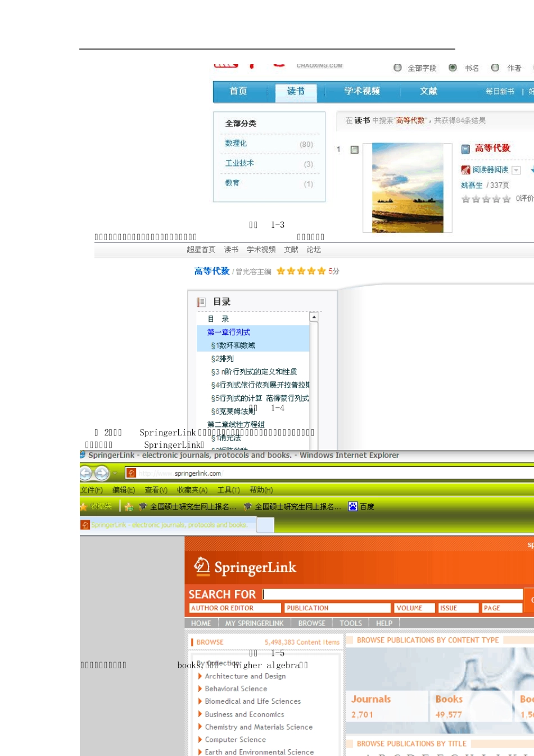534x756 pixels.
Task: Click the add-to-favorites-bar icon
Action: (x=129, y=507)
